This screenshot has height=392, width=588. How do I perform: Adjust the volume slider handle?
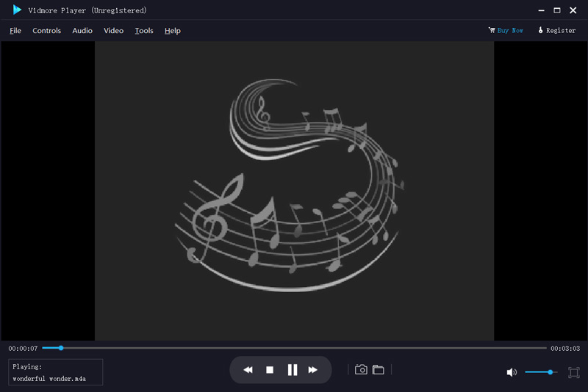point(550,372)
